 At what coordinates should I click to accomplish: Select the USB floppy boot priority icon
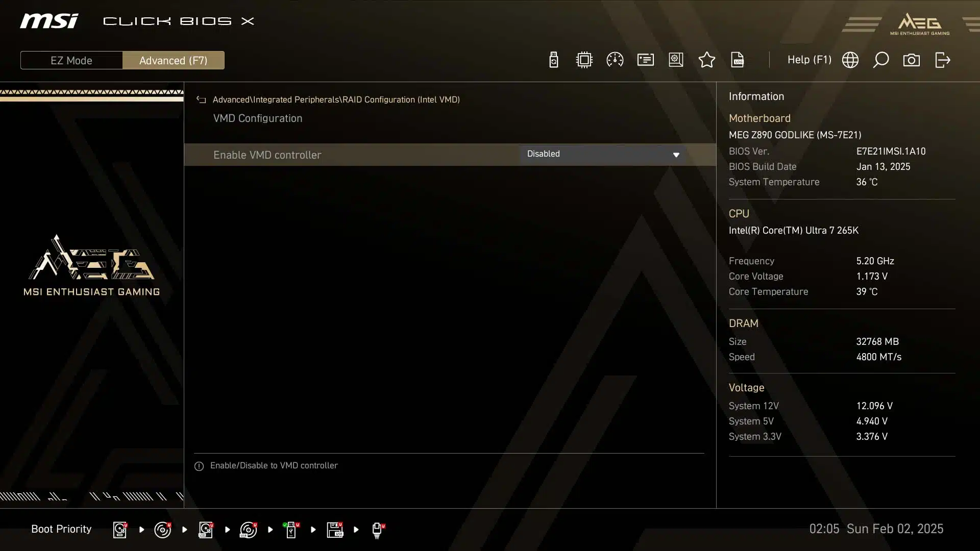pyautogui.click(x=335, y=530)
